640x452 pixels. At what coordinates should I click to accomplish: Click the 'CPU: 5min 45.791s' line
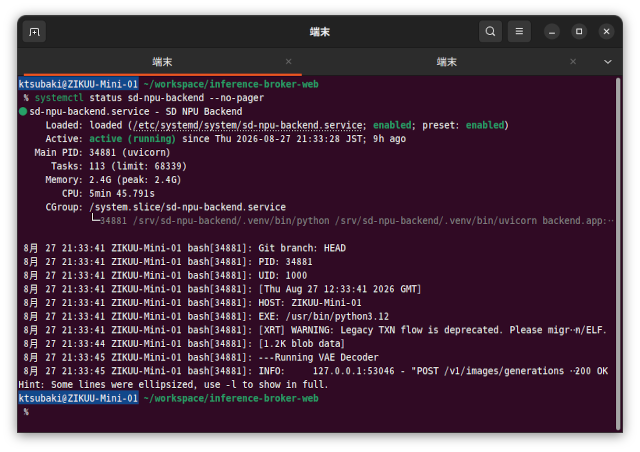tap(108, 194)
